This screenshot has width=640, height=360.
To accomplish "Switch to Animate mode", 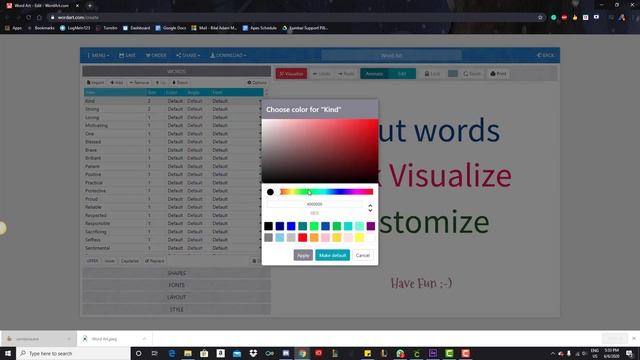I will click(374, 74).
